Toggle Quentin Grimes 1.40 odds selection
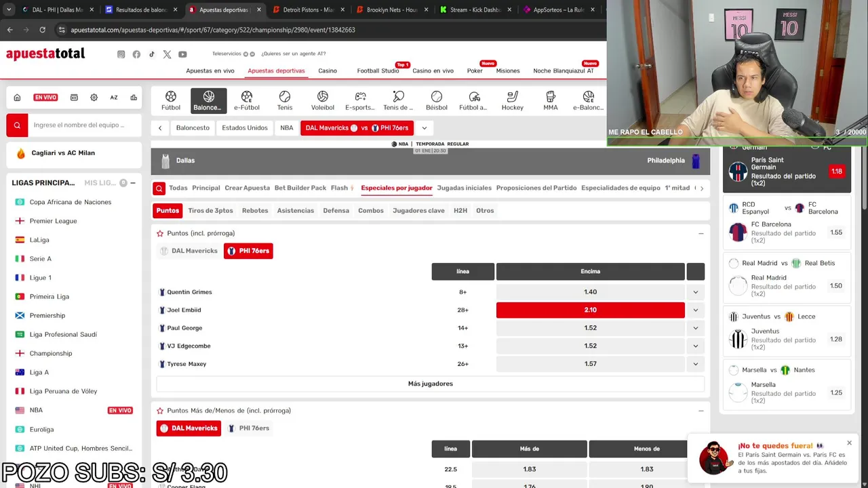This screenshot has width=868, height=488. (x=590, y=292)
